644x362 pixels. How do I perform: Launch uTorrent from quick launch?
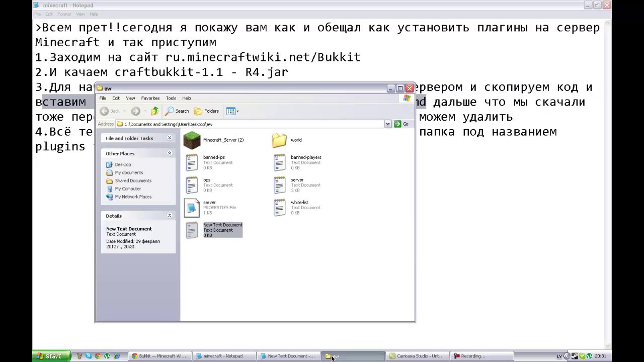[x=107, y=356]
